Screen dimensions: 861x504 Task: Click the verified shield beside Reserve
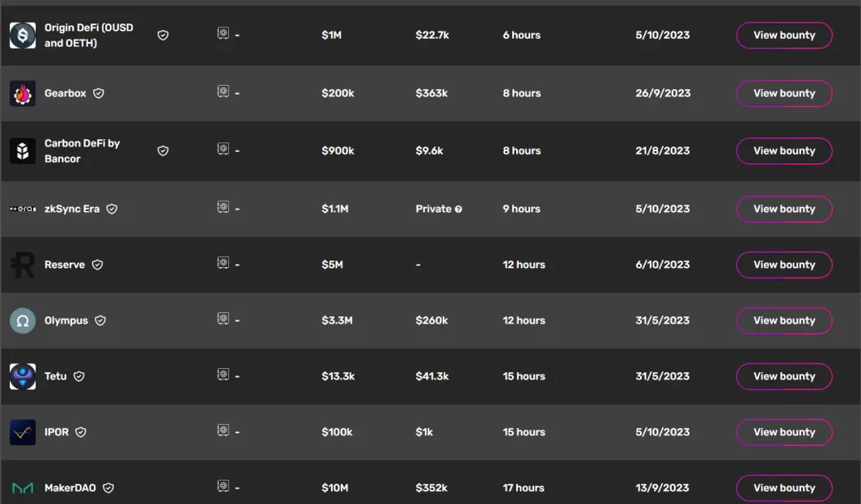pos(97,265)
